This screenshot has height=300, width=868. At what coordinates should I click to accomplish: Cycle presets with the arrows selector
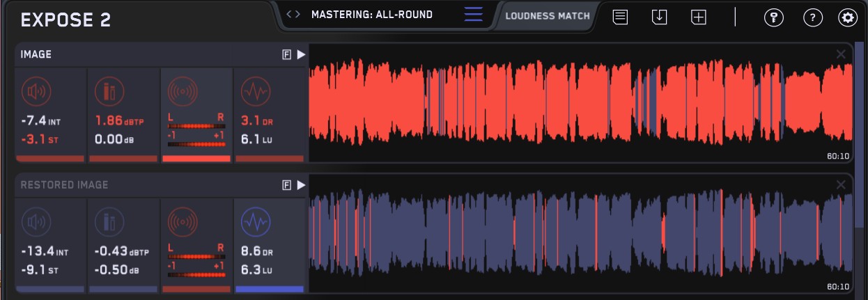[293, 15]
